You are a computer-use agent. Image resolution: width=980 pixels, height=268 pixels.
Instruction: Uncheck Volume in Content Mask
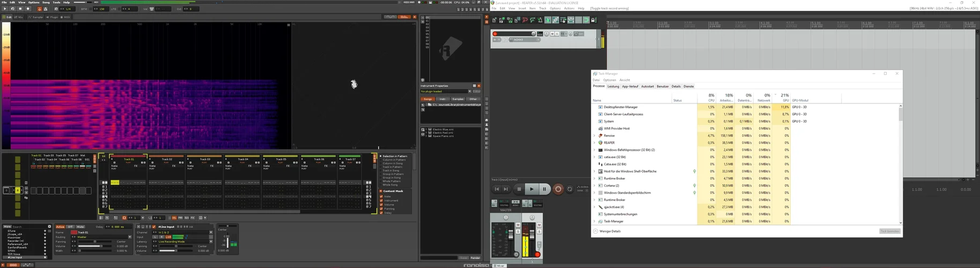pos(381,204)
